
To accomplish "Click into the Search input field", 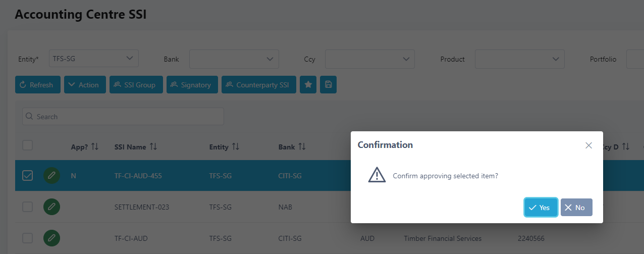I will point(123,117).
